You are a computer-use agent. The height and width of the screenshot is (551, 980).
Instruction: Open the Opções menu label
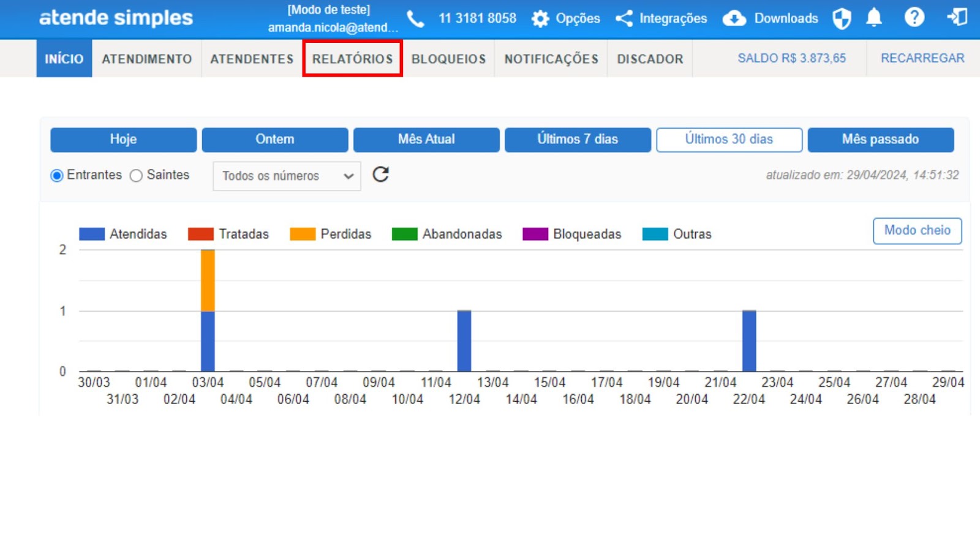[x=578, y=18]
